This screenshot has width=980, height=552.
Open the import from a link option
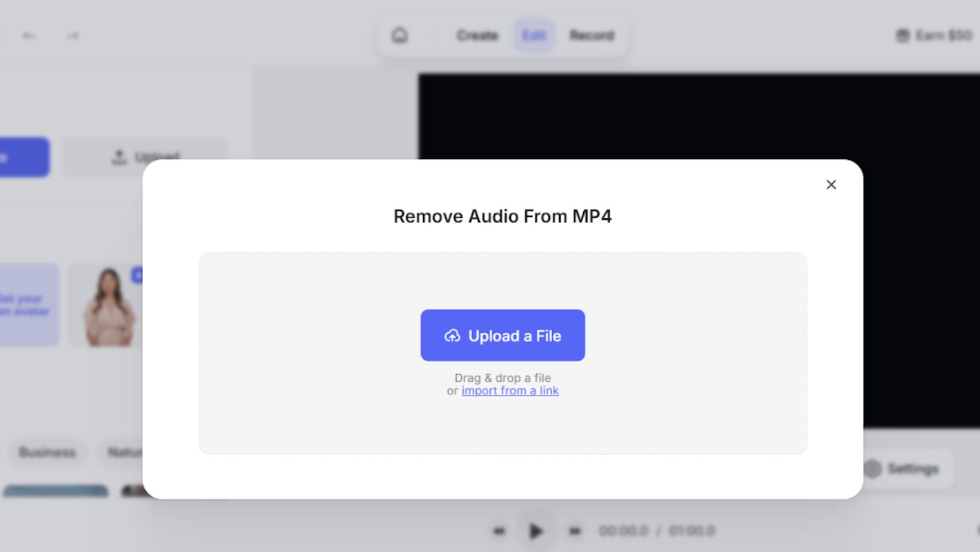coord(510,391)
